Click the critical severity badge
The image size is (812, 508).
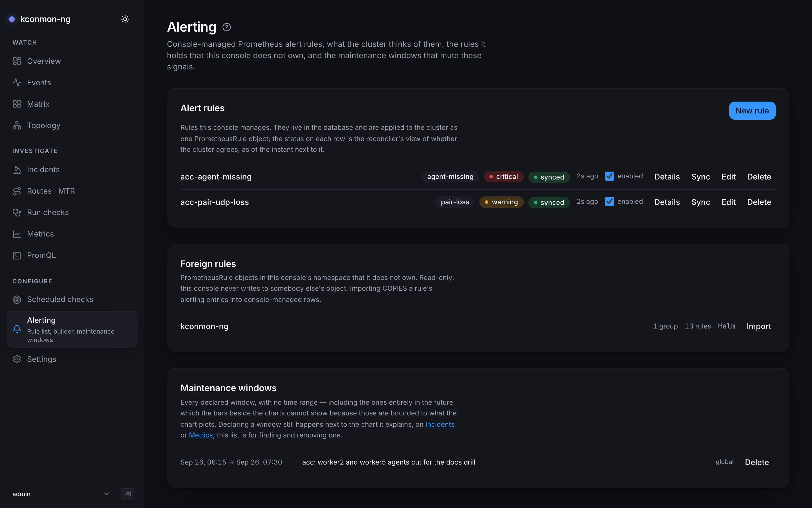pyautogui.click(x=503, y=177)
